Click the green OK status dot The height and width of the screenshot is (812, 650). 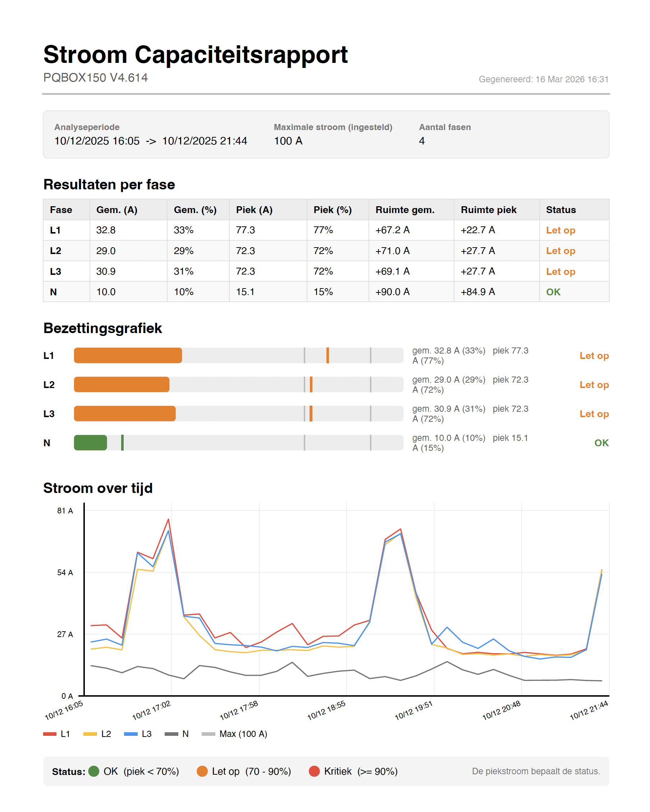point(93,771)
